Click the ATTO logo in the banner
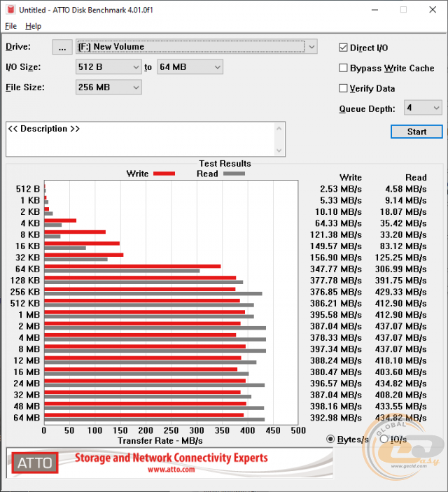The image size is (448, 492). (35, 463)
